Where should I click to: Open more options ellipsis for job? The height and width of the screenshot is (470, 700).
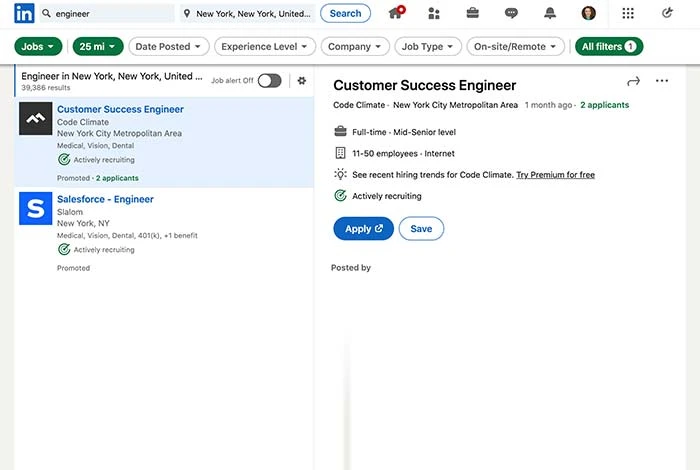click(662, 81)
